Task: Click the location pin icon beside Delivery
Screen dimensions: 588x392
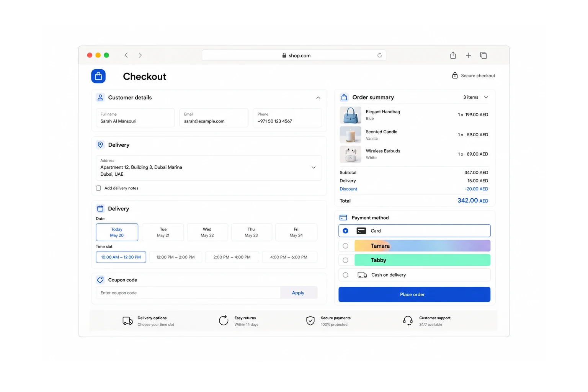Action: [100, 145]
